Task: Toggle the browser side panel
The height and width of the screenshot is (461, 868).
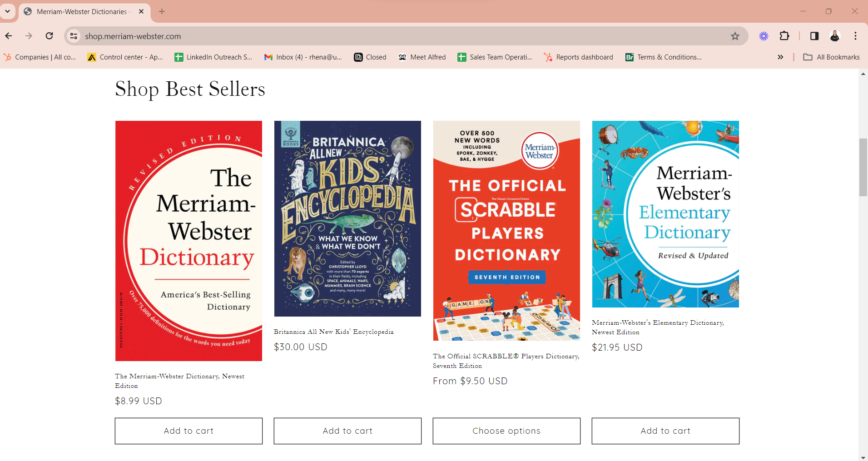Action: [x=814, y=36]
